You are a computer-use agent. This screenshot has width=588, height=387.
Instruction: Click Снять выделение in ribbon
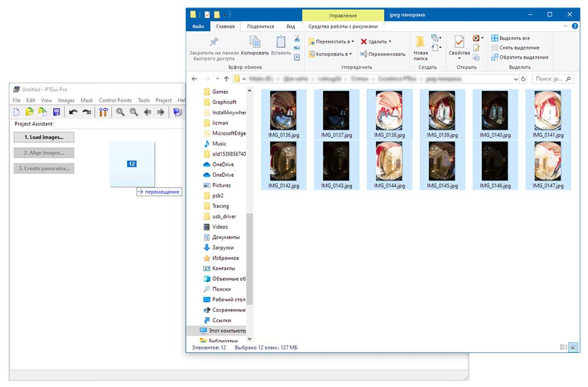click(515, 48)
